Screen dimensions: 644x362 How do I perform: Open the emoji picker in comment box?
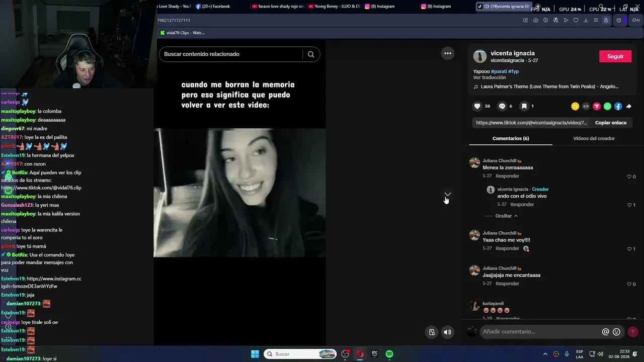click(x=616, y=332)
